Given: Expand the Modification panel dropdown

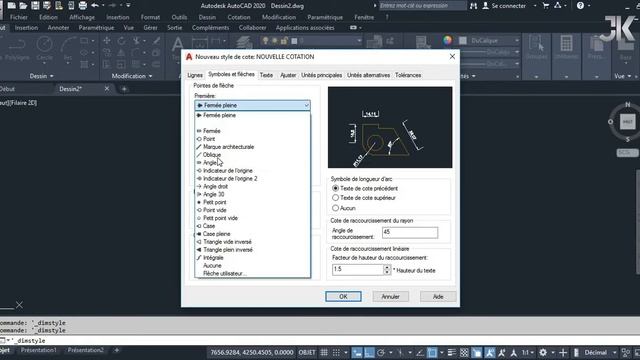Looking at the screenshot, I should (x=151, y=76).
